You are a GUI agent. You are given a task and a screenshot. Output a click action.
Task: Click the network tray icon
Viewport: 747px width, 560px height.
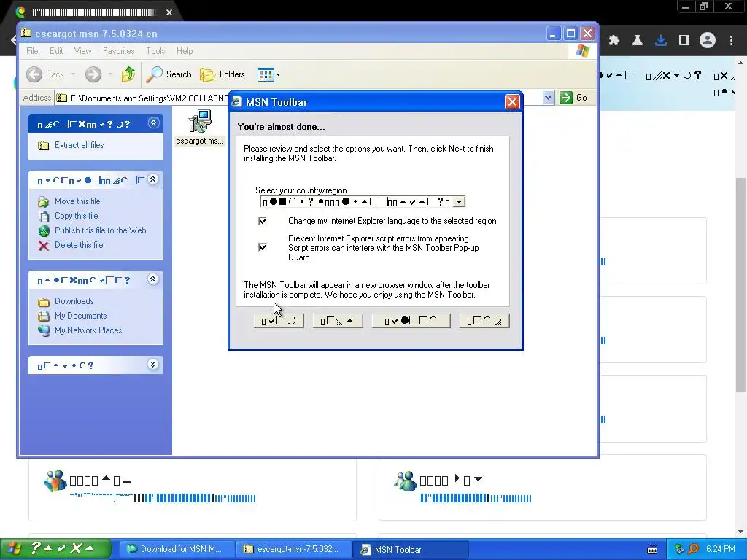point(680,550)
